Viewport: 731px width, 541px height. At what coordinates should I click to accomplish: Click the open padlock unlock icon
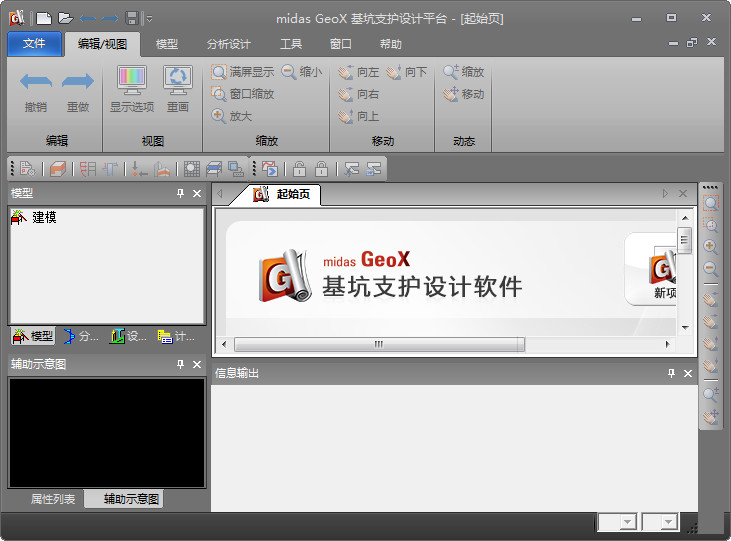pyautogui.click(x=299, y=168)
